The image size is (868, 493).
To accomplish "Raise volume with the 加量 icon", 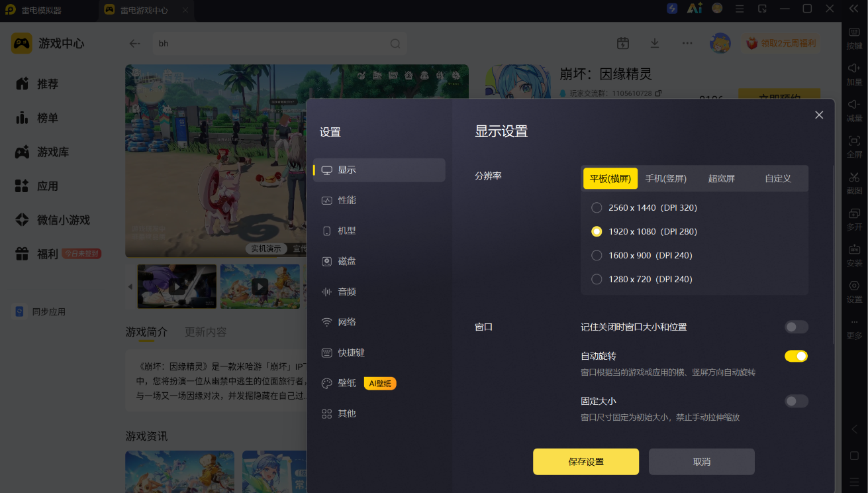I will (x=854, y=68).
